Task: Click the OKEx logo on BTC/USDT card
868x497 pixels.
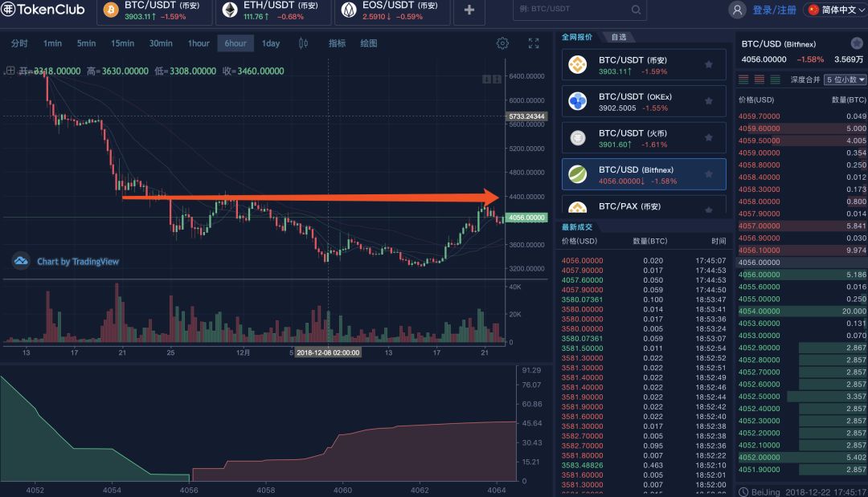Action: 578,101
